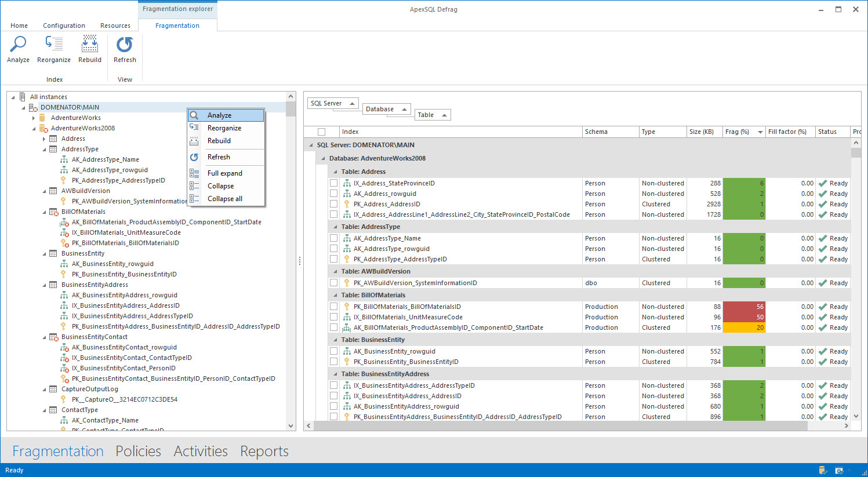The height and width of the screenshot is (477, 868).
Task: Check the PK_BillOfMaterials_BillOfMaterialsID row checkbox
Action: pyautogui.click(x=334, y=307)
